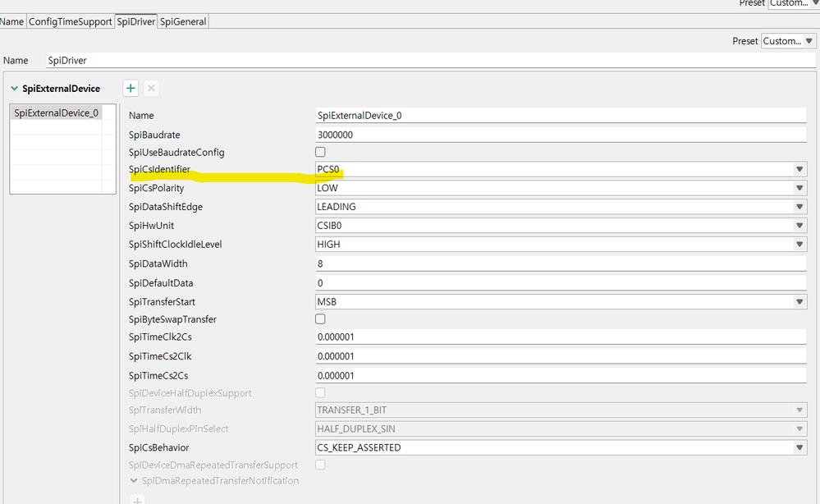Select the SpiDriver tab
This screenshot has width=820, height=504.
click(x=135, y=21)
